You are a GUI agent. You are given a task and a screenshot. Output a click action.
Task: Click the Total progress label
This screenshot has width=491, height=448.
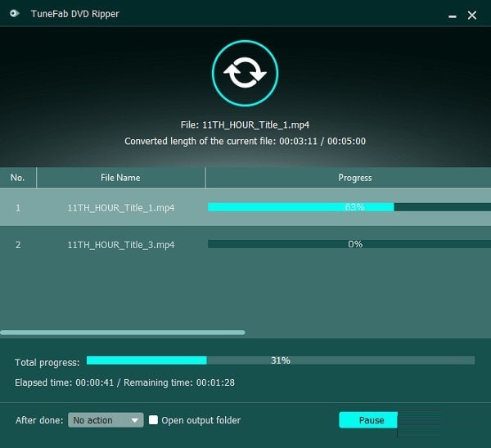click(x=47, y=362)
